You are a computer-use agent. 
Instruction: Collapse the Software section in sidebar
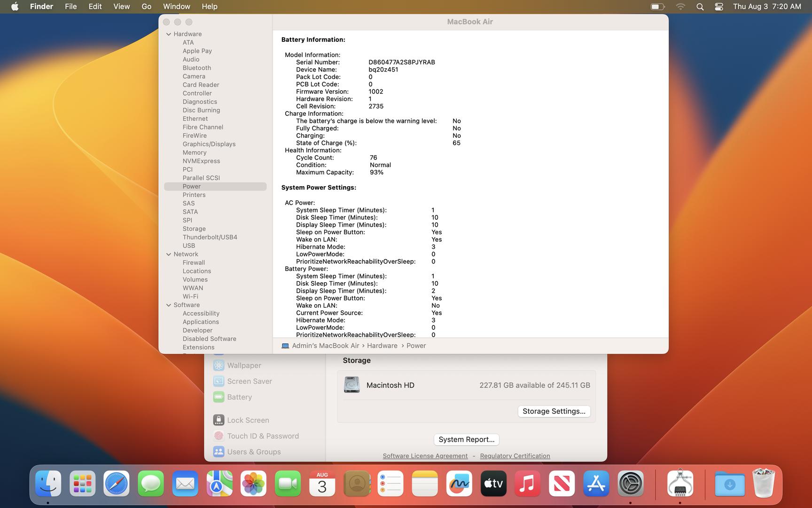pyautogui.click(x=169, y=305)
